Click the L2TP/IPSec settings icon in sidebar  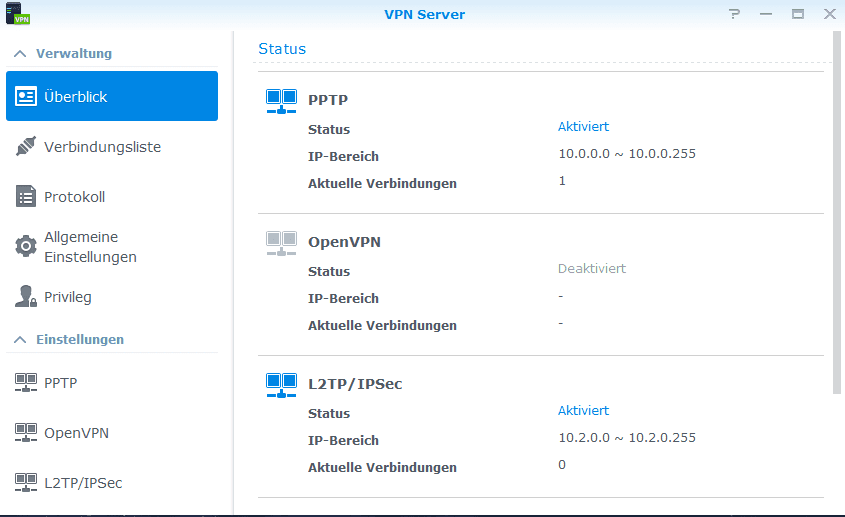pos(26,483)
